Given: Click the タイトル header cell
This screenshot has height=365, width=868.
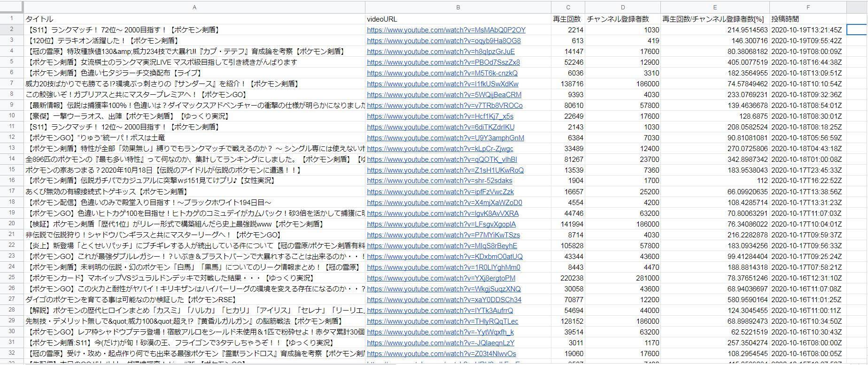Looking at the screenshot, I should tap(194, 19).
